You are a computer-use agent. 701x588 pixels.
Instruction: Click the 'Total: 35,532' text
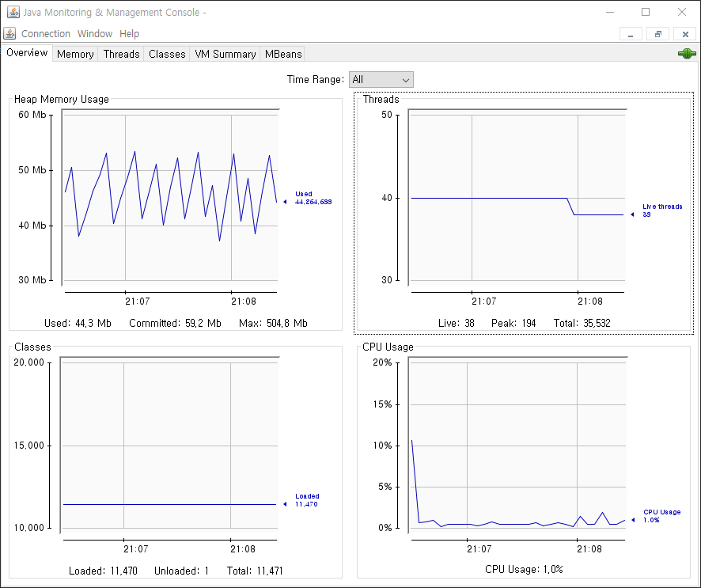click(582, 324)
